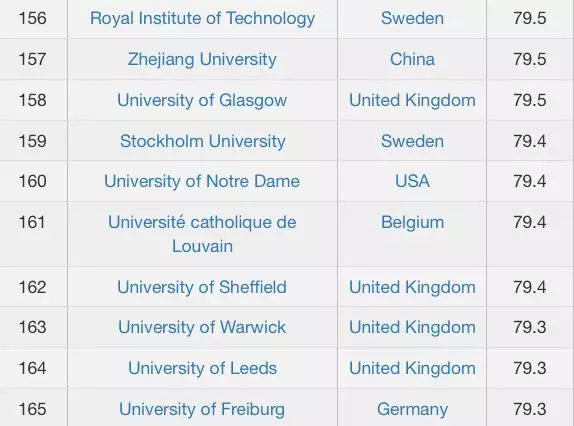This screenshot has height=426, width=574.
Task: Open the University of Sheffield link
Action: pos(202,287)
